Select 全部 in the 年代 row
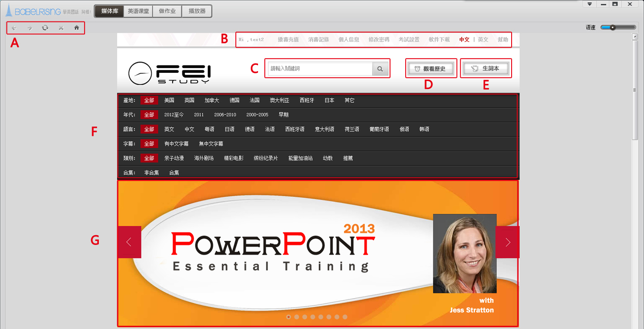The image size is (644, 329). (x=149, y=115)
